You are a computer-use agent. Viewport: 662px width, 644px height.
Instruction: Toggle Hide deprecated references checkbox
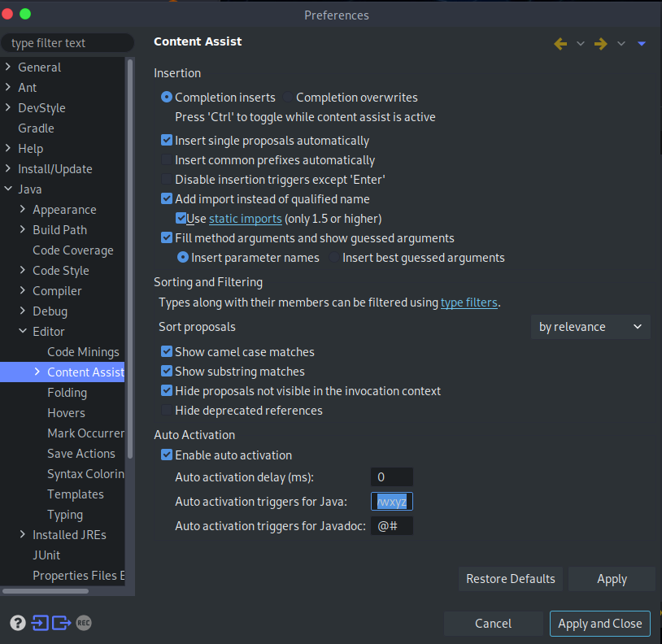(168, 411)
